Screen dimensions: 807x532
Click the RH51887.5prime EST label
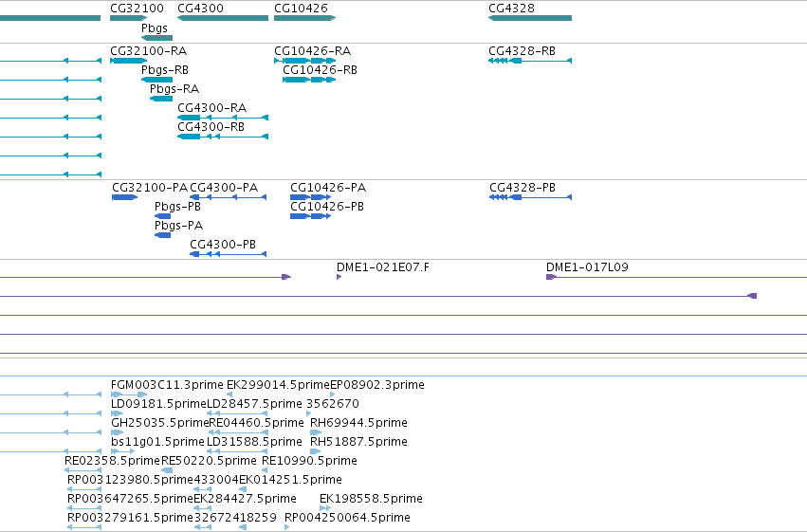point(358,442)
